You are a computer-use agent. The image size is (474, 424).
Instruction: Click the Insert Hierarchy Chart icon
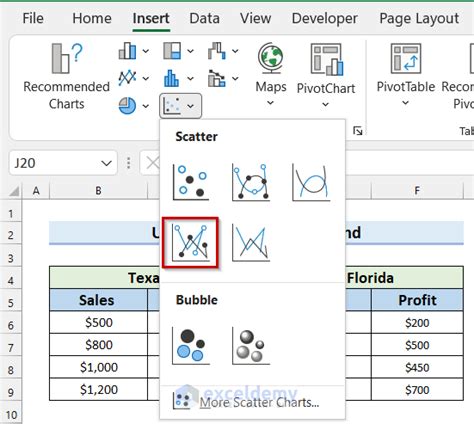(172, 51)
